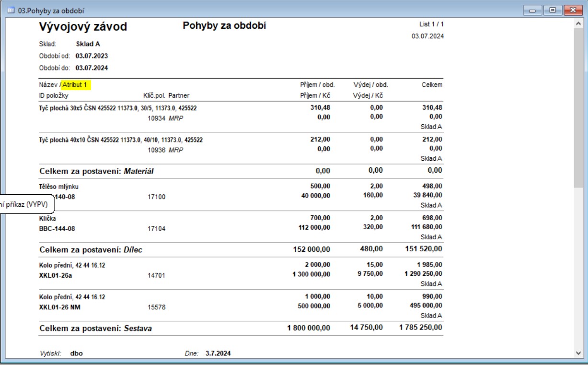Viewport: 588px width, 365px height.
Task: Select the 'Klička' item name
Action: coord(47,218)
